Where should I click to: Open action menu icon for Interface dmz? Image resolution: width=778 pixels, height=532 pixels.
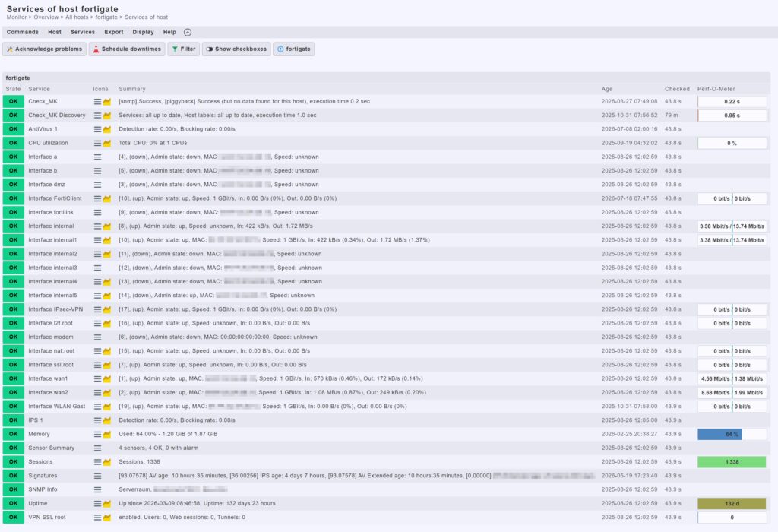tap(98, 185)
